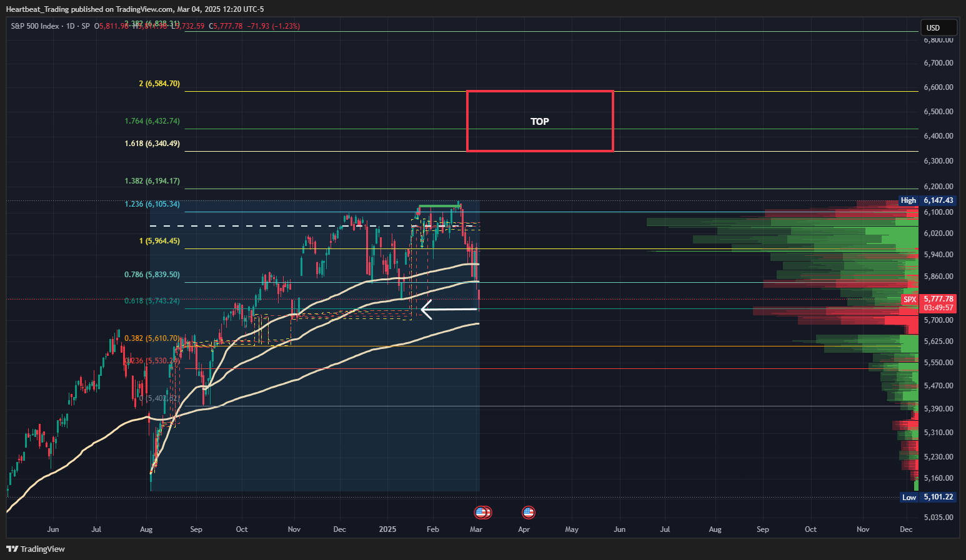
Task: Click the 03:49:57 countdown timer
Action: click(939, 308)
